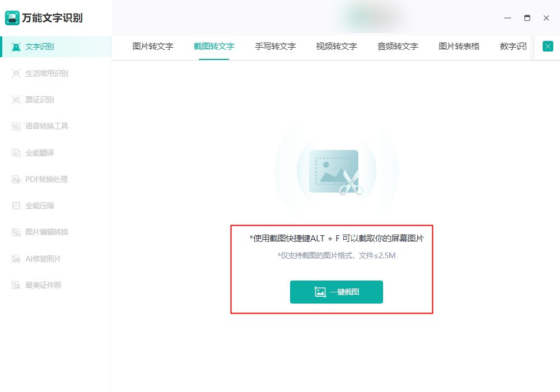Viewport: 560px width, 392px height.
Task: Switch to the 图片转文字 tab
Action: (153, 47)
